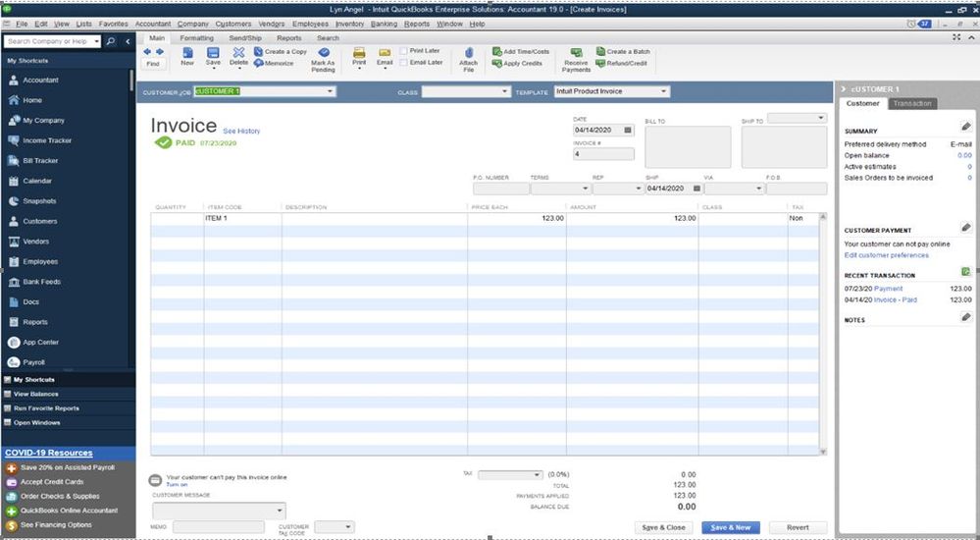Viewport: 980px width, 540px height.
Task: Click the Save & New button
Action: 731,527
